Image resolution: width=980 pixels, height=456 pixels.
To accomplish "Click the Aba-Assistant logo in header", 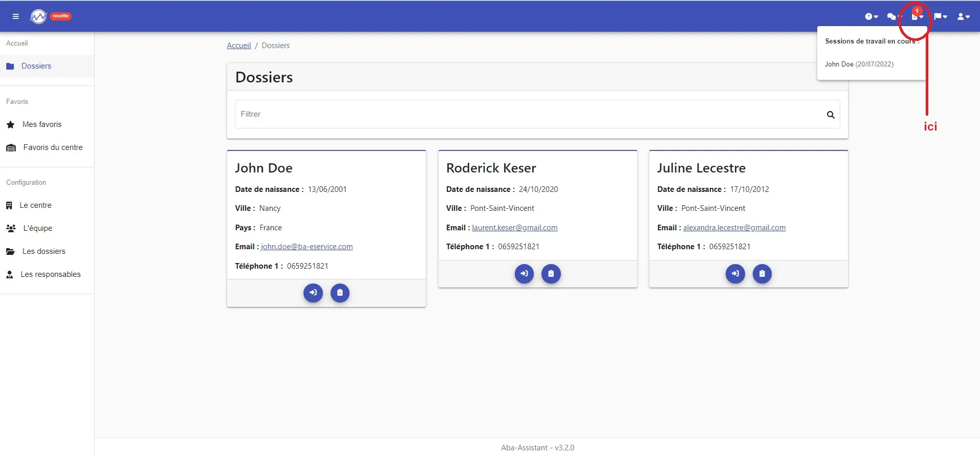I will (x=38, y=17).
